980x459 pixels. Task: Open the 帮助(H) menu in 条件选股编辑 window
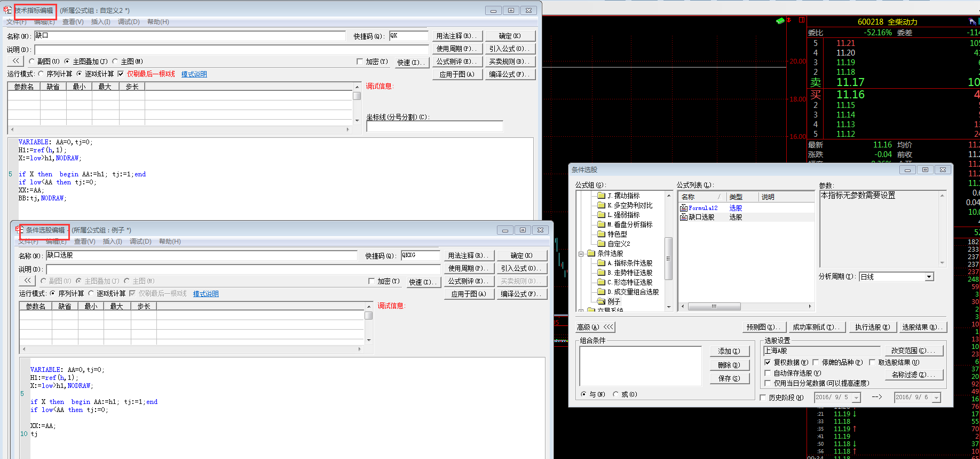[x=170, y=242]
